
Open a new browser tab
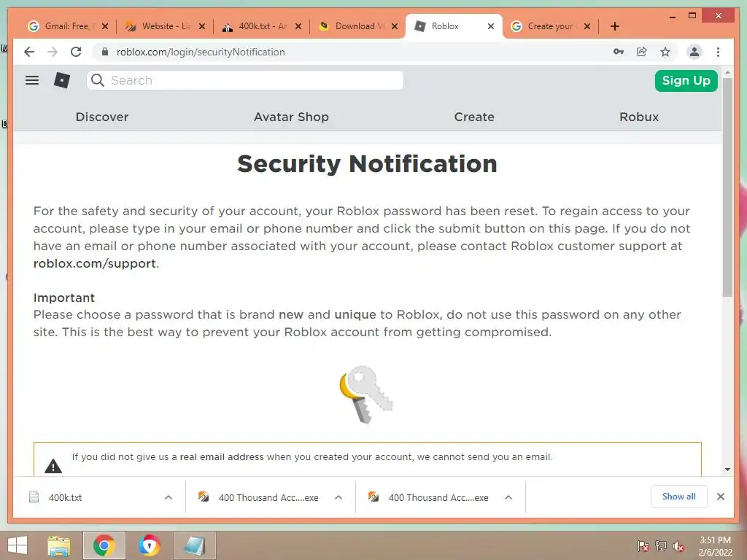tap(614, 26)
